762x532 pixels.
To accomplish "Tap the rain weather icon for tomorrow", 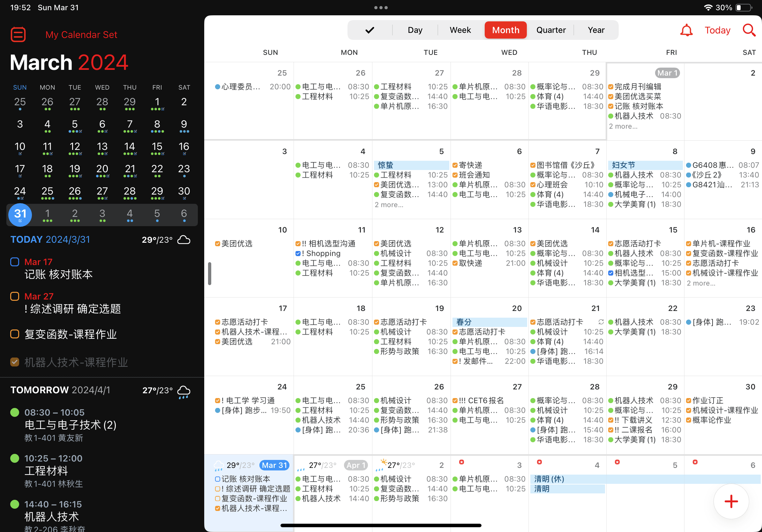I will coord(184,392).
